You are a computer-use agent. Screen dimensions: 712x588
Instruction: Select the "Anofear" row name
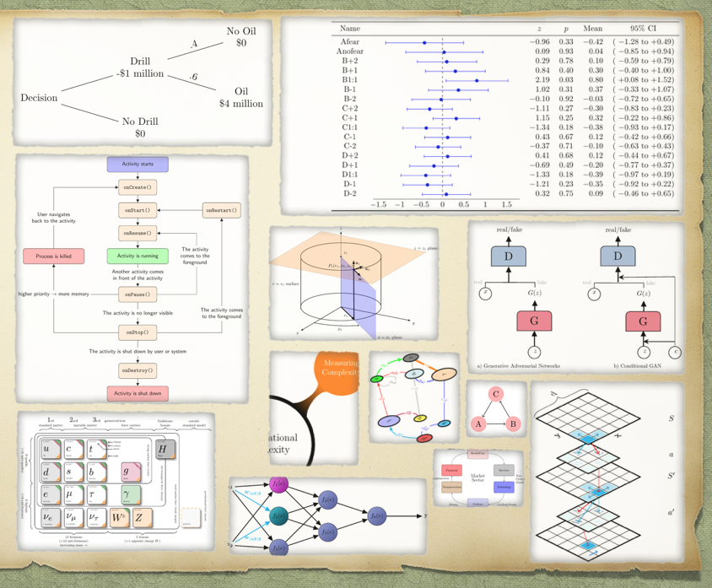tap(350, 51)
